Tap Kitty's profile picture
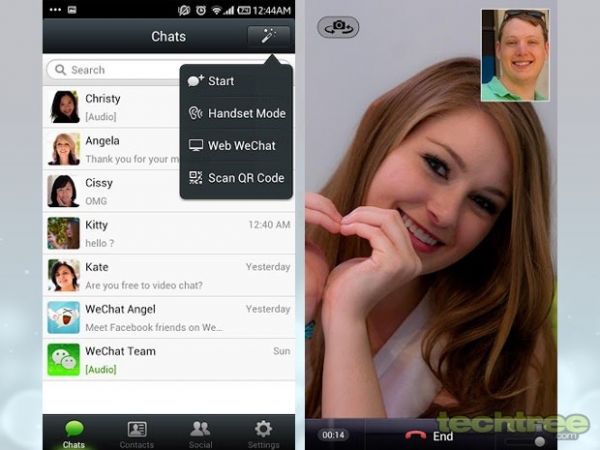Viewport: 600px width, 450px height. 64,233
